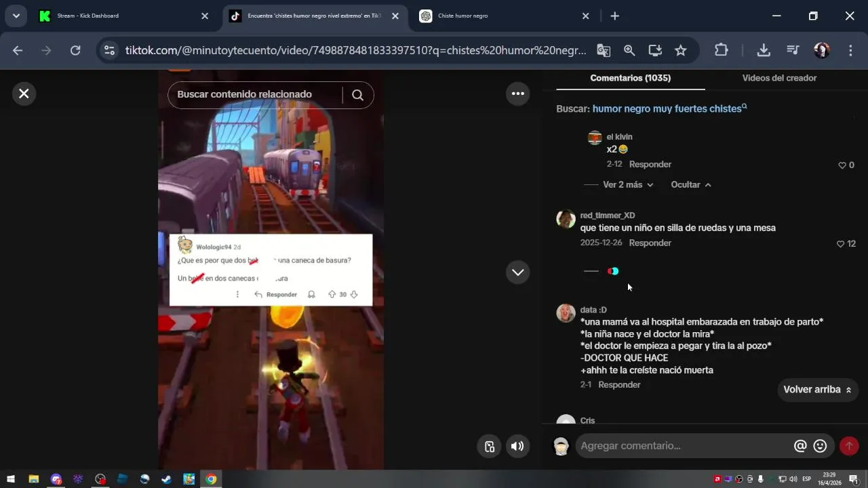The width and height of the screenshot is (868, 488).
Task: Open OBS icon in system tray
Action: (739, 479)
